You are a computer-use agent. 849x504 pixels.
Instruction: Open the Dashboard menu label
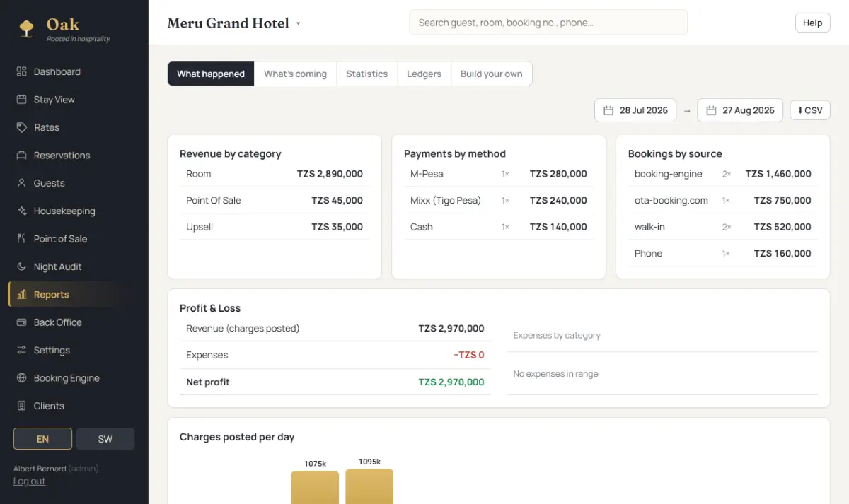click(x=57, y=71)
